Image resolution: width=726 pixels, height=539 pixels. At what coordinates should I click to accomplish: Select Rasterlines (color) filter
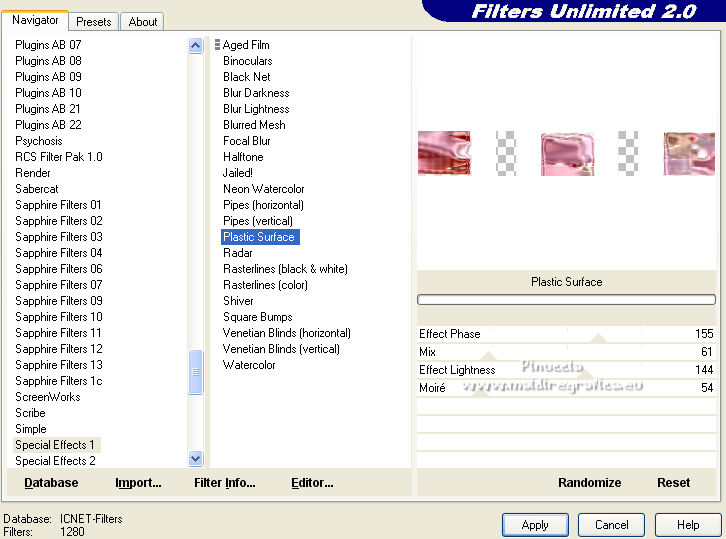tap(265, 285)
